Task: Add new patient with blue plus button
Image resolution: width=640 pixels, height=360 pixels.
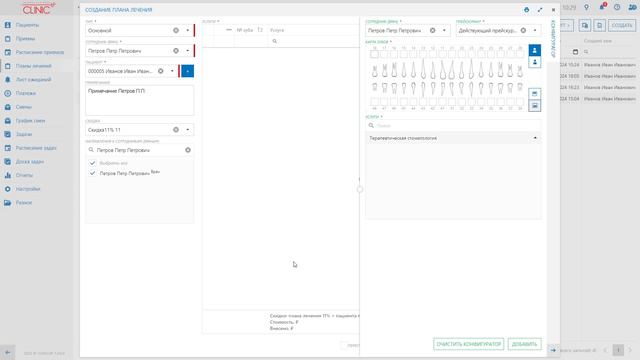Action: [187, 71]
